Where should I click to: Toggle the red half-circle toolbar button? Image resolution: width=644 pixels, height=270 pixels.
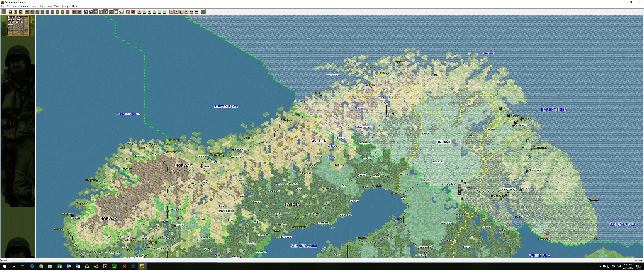[x=106, y=12]
